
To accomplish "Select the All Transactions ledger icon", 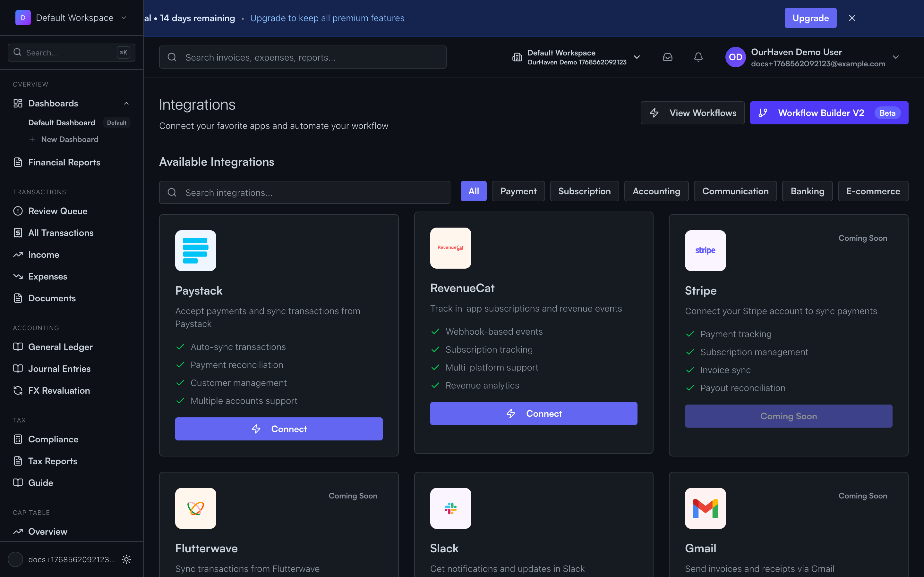I will point(18,232).
